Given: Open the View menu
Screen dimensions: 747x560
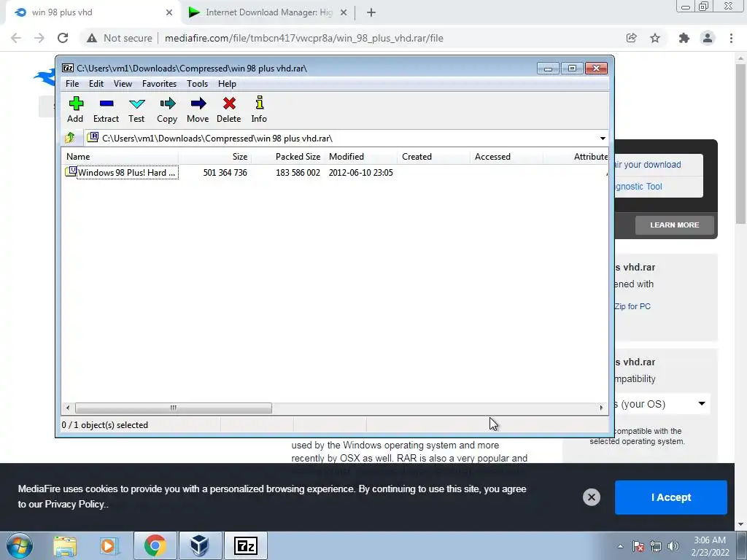Looking at the screenshot, I should tap(123, 84).
